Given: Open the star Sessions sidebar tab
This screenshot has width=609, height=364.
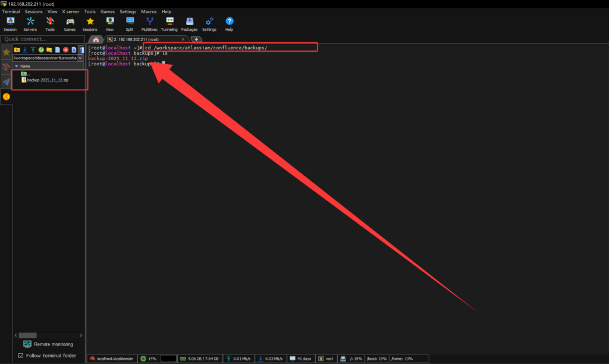Looking at the screenshot, I should pos(7,52).
